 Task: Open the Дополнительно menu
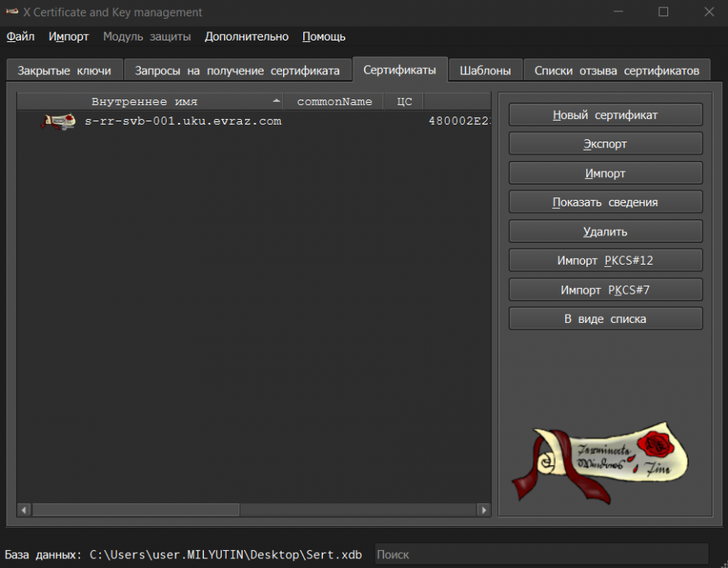[x=246, y=36]
